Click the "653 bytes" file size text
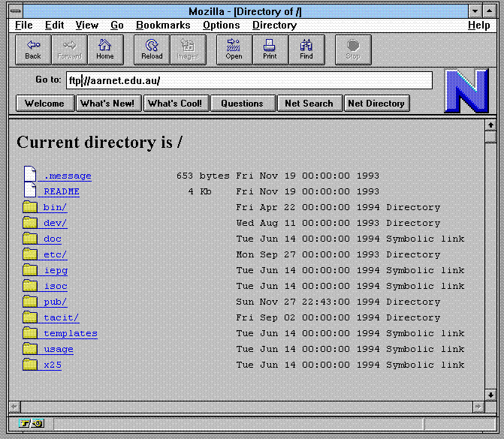This screenshot has width=504, height=439. pos(203,176)
